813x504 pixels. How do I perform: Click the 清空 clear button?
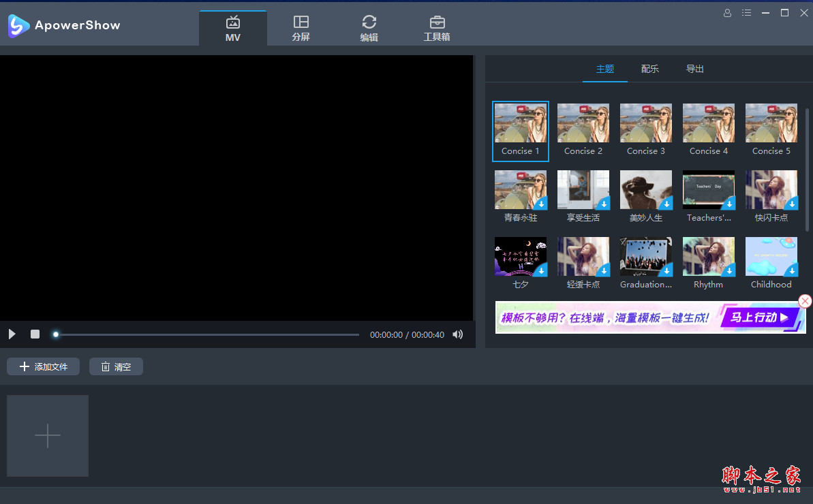tap(116, 366)
